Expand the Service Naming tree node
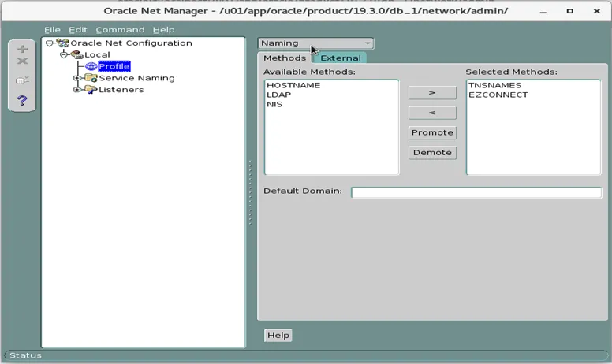The width and height of the screenshot is (612, 364). (x=77, y=78)
